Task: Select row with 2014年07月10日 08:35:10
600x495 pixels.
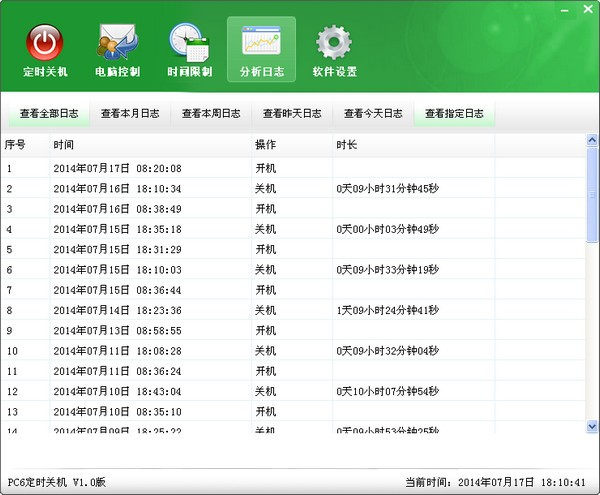Action: pyautogui.click(x=293, y=412)
